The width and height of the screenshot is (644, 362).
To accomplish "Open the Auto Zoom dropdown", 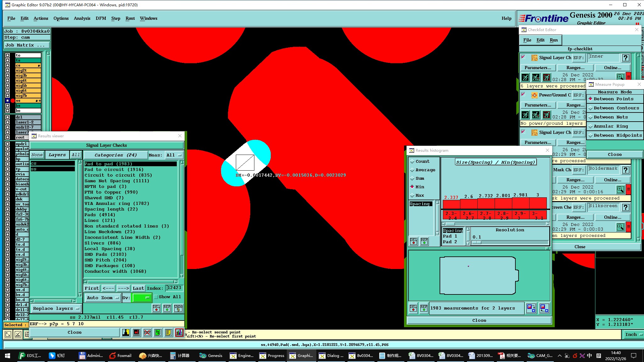I will (x=103, y=298).
